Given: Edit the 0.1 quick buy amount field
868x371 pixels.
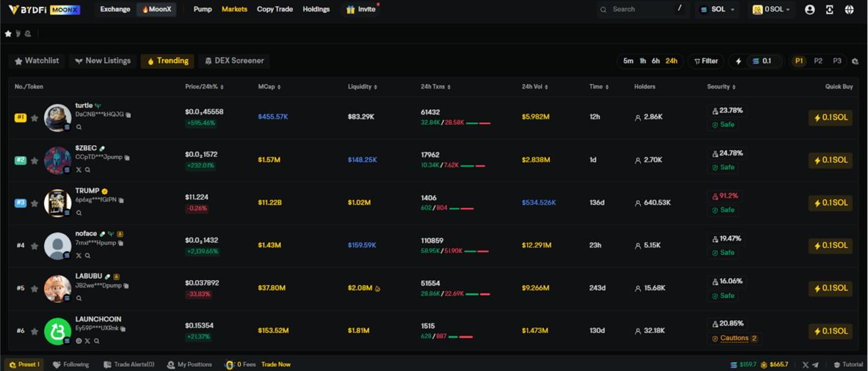Looking at the screenshot, I should tap(766, 61).
